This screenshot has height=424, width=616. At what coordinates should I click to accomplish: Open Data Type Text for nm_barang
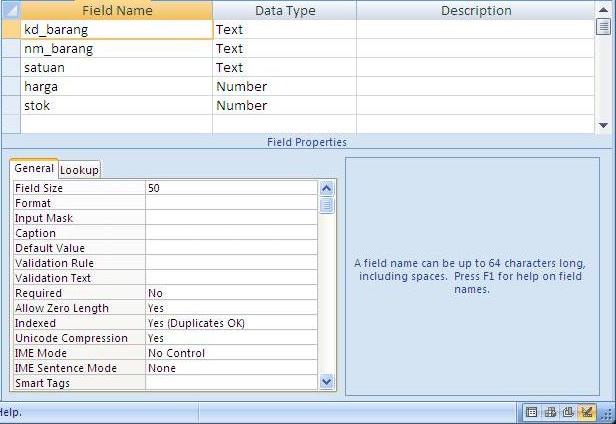click(285, 49)
